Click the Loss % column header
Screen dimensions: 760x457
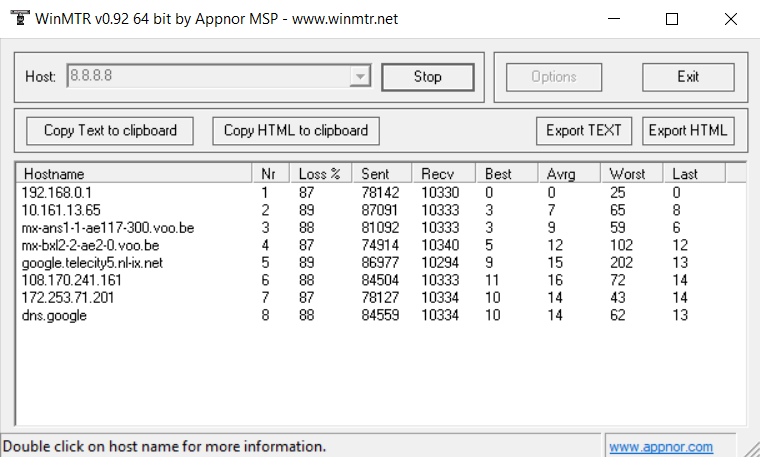coord(321,173)
